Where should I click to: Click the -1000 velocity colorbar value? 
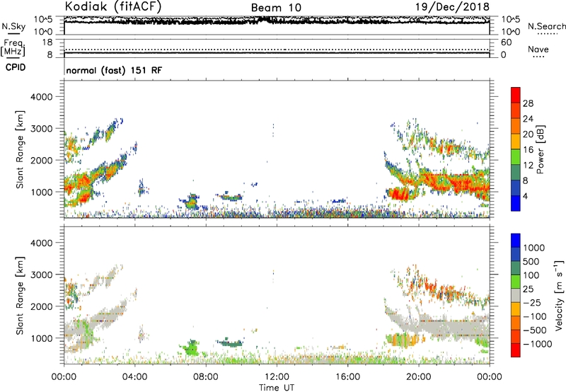pyautogui.click(x=538, y=344)
